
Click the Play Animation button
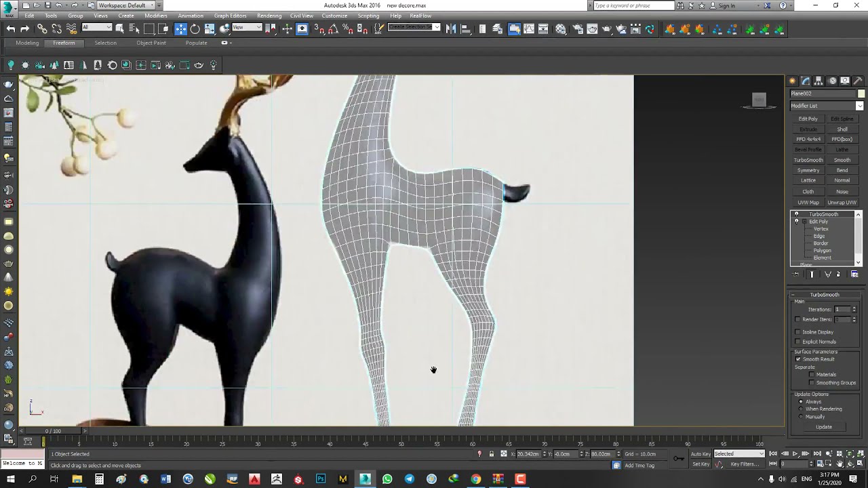794,454
